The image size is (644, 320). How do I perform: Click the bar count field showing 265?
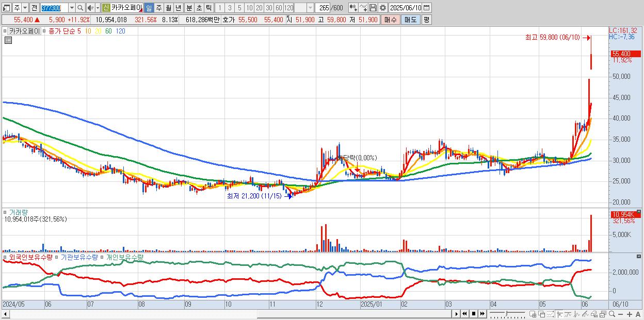pos(323,8)
